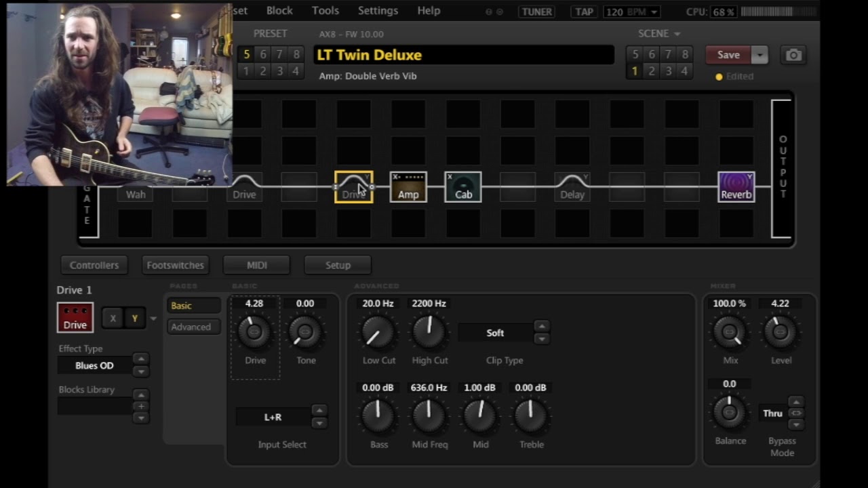Open the Help menu
Screen dimensions: 868x488
point(429,11)
